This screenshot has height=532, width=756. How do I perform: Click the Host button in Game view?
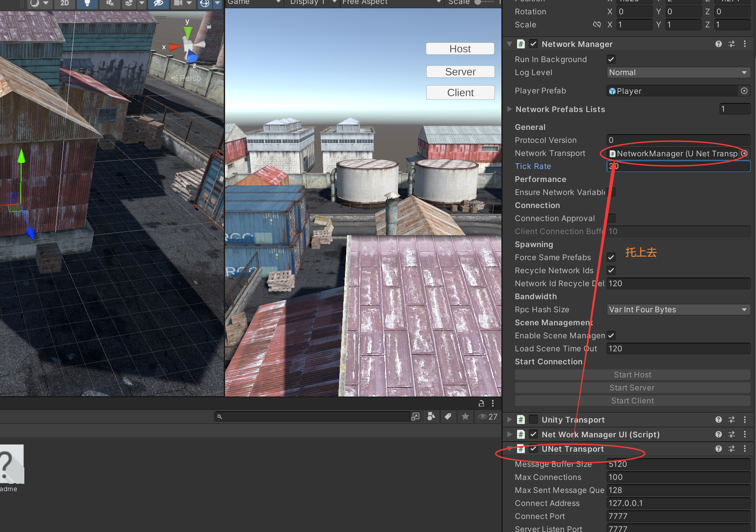(x=460, y=49)
